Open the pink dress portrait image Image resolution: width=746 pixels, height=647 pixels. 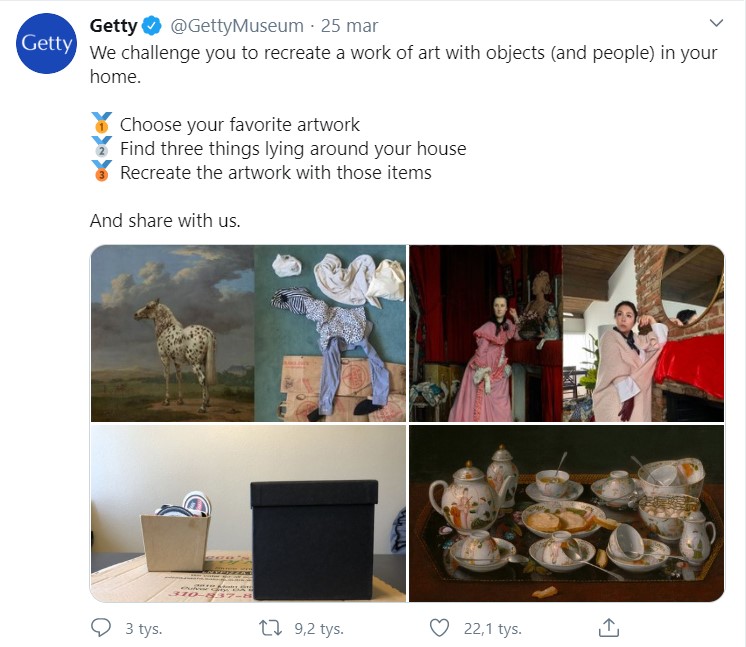pos(567,333)
